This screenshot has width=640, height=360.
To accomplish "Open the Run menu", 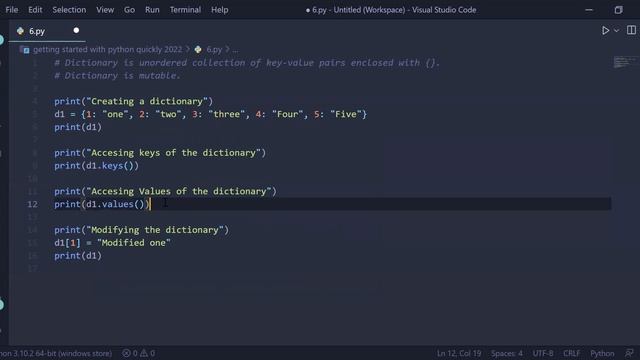I will click(x=152, y=10).
